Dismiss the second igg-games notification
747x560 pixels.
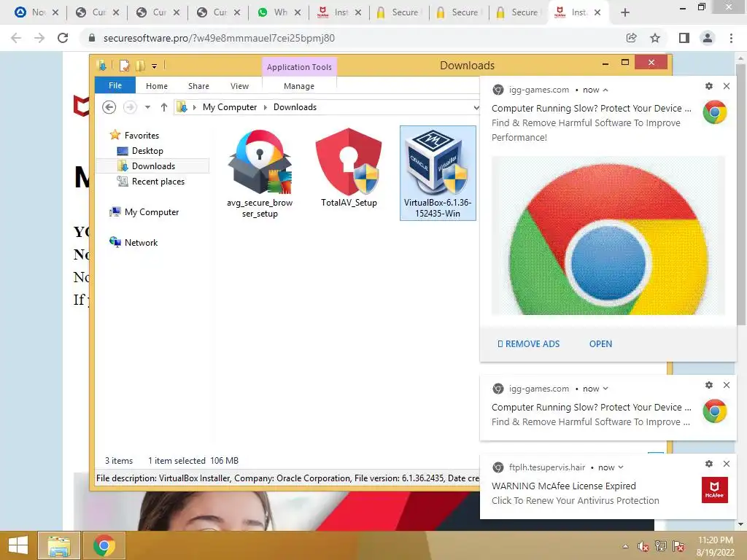point(727,385)
